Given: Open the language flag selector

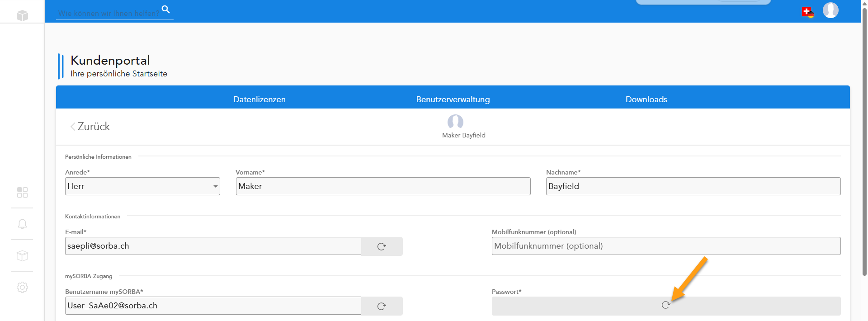Looking at the screenshot, I should (808, 12).
